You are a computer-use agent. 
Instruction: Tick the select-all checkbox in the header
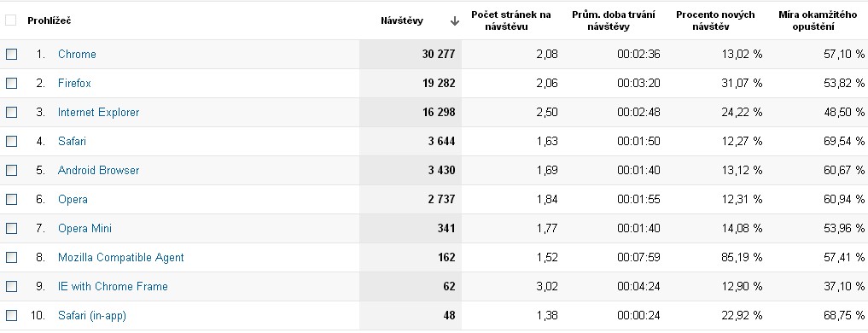tap(10, 20)
